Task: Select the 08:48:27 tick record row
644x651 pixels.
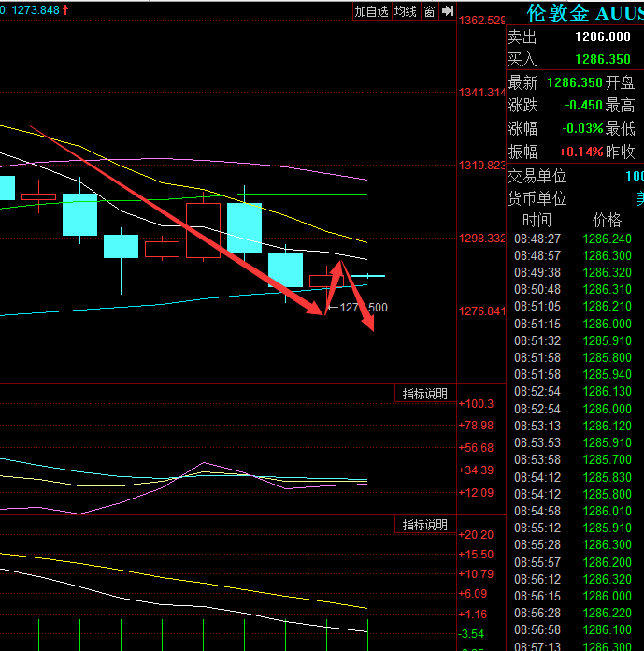Action: coord(575,239)
